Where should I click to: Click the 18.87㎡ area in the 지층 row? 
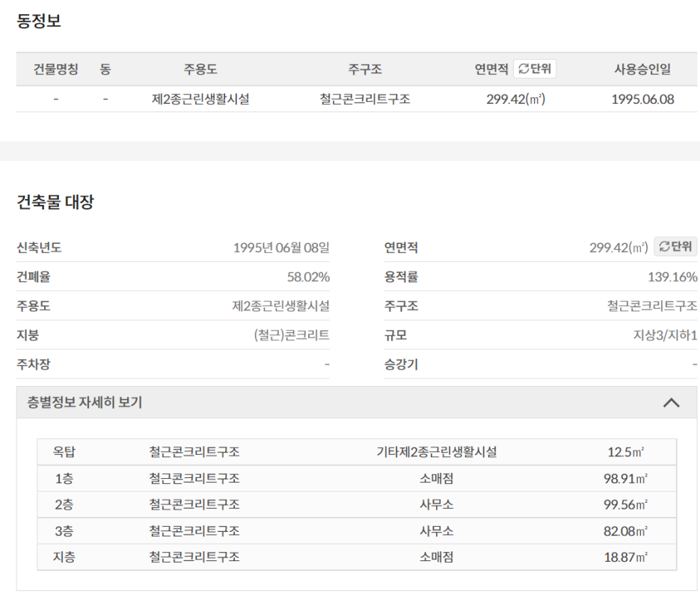(x=625, y=557)
